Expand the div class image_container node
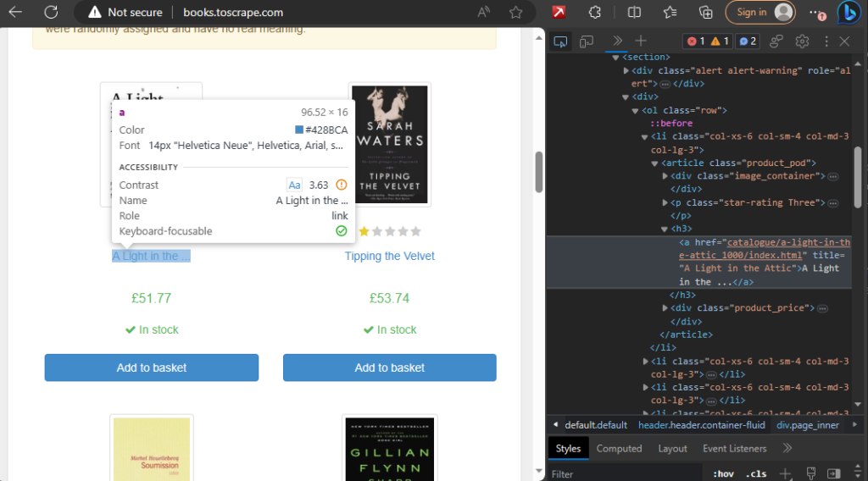 [x=665, y=176]
